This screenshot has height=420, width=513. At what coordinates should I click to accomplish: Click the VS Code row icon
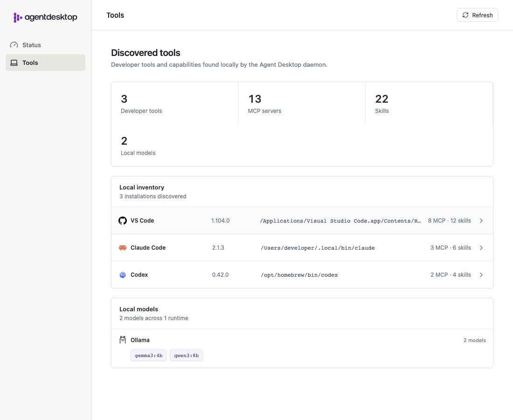(123, 221)
